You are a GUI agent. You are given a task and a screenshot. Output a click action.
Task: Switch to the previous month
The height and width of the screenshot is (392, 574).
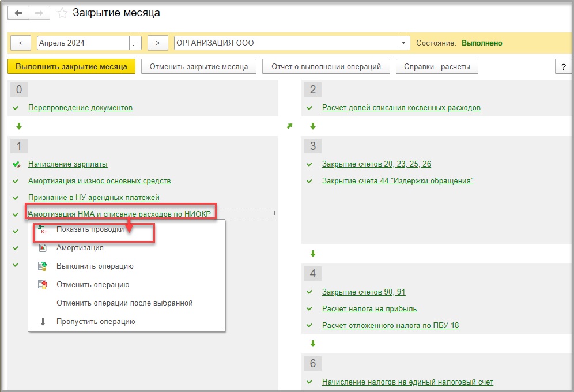coord(21,43)
